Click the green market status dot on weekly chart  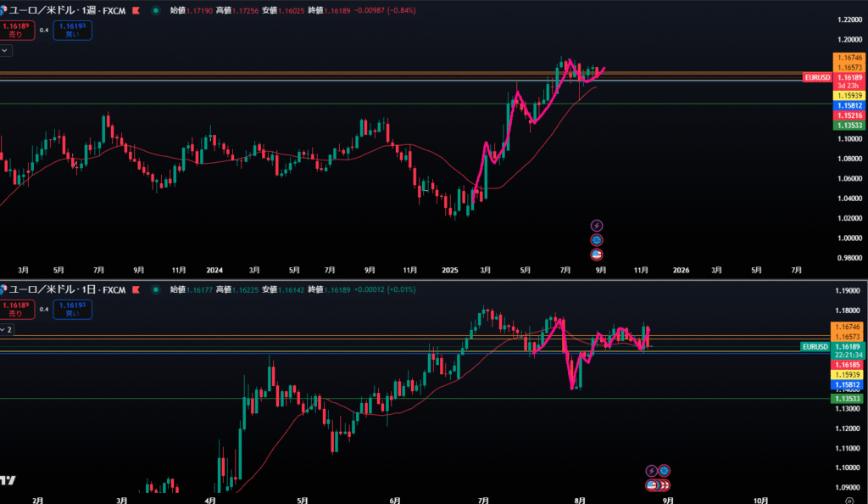156,10
